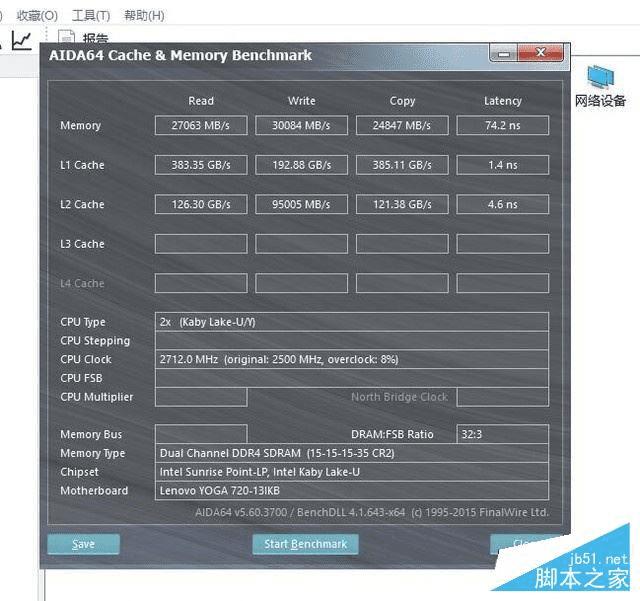Viewport: 640px width, 601px height.
Task: Click the CPU Clock 2712.0 MHz field
Action: pyautogui.click(x=351, y=359)
